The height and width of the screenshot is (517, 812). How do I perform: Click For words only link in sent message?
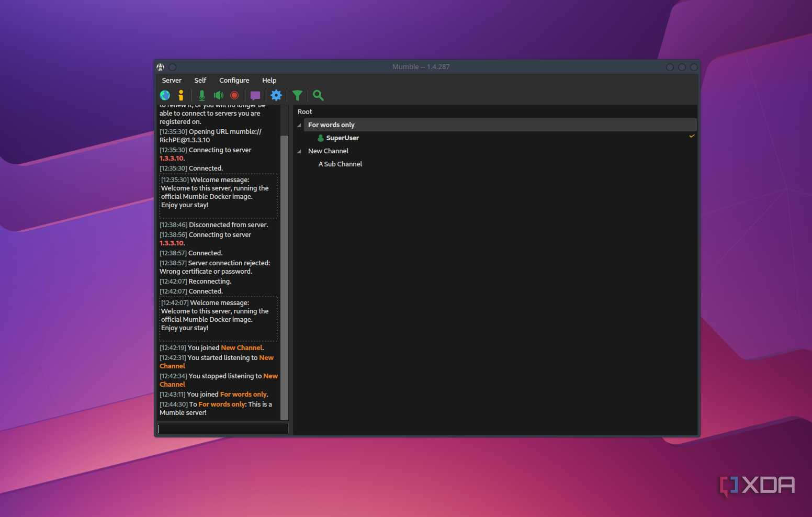tap(222, 404)
